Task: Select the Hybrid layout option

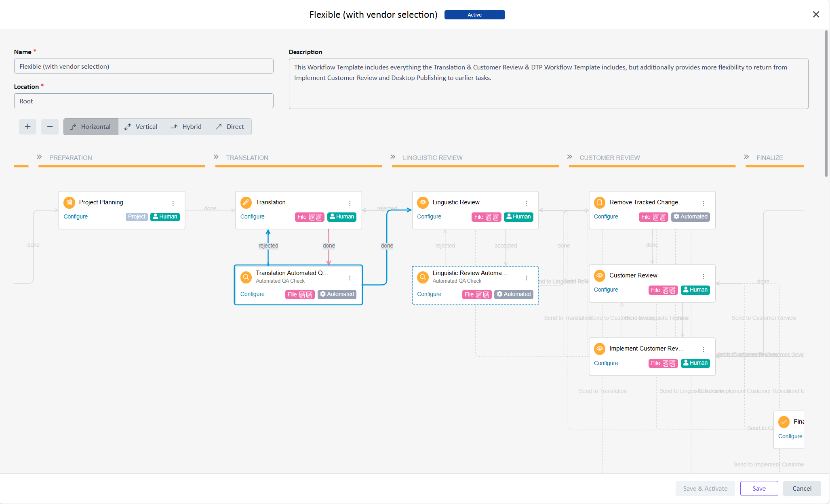Action: click(186, 127)
